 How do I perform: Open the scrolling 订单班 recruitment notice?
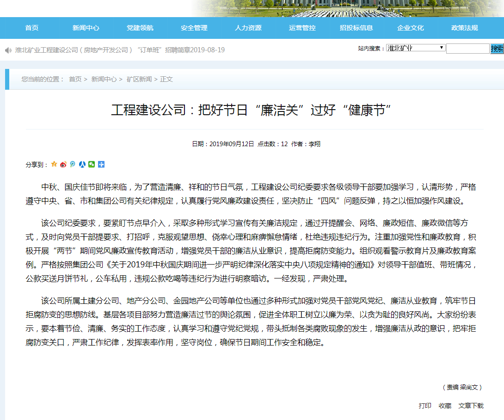[x=120, y=50]
